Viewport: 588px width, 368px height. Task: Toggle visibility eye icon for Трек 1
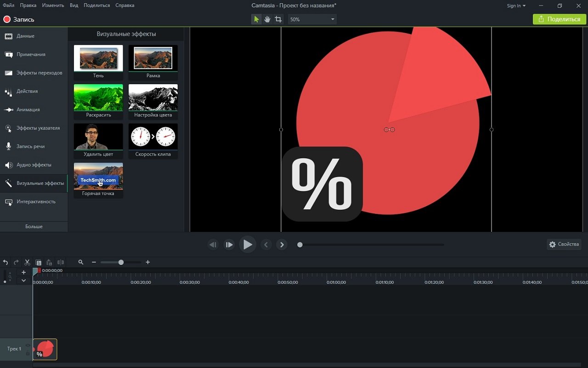pyautogui.click(x=28, y=345)
